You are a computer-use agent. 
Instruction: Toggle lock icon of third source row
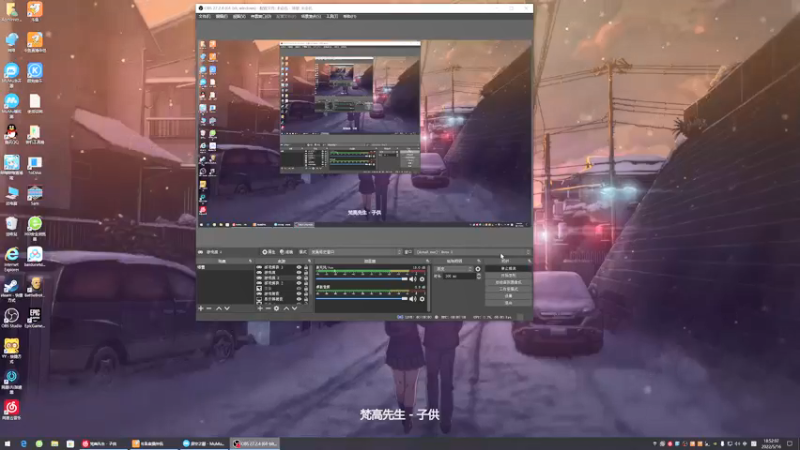(x=306, y=278)
